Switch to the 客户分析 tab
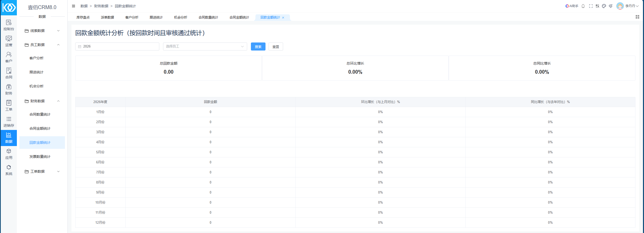The image size is (644, 233). click(132, 17)
